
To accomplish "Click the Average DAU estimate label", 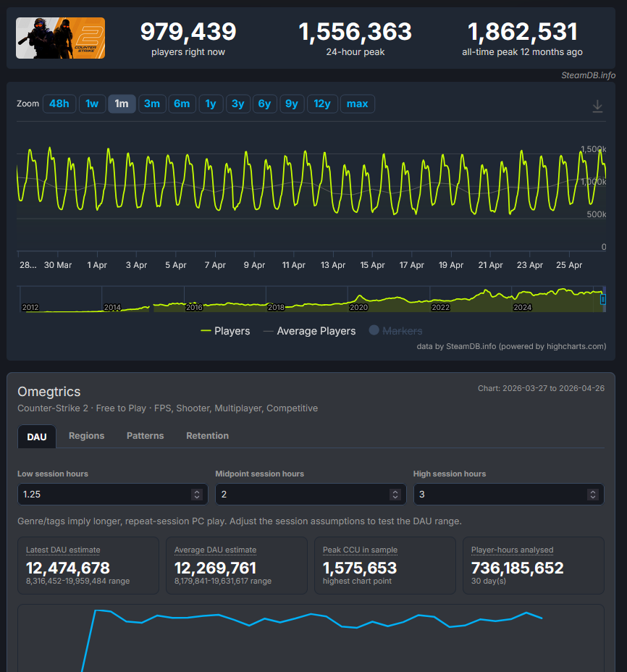I will (216, 550).
